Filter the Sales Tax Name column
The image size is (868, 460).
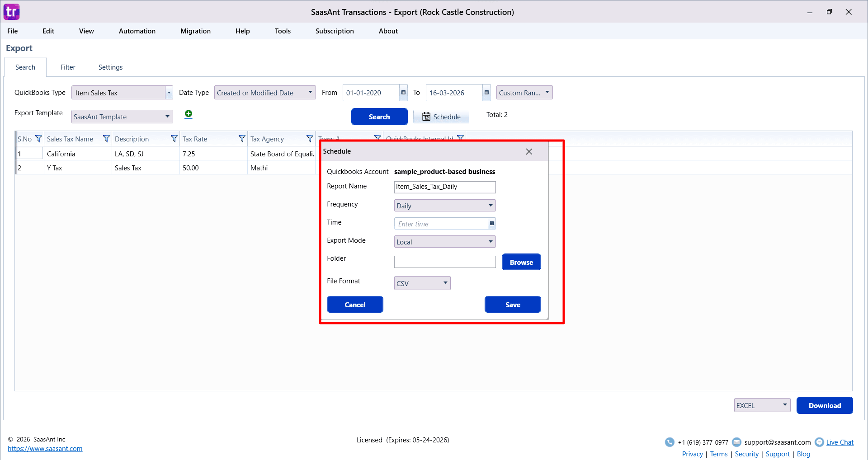107,139
